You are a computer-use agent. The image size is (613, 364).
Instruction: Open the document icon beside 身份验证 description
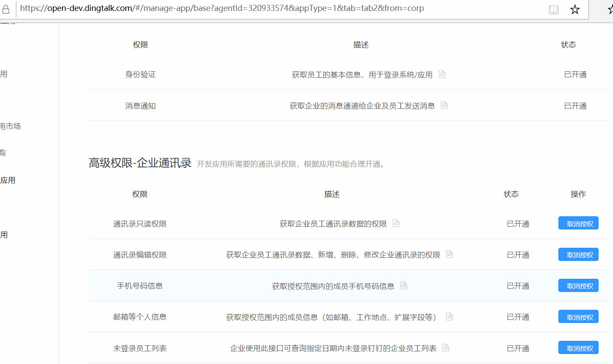442,74
